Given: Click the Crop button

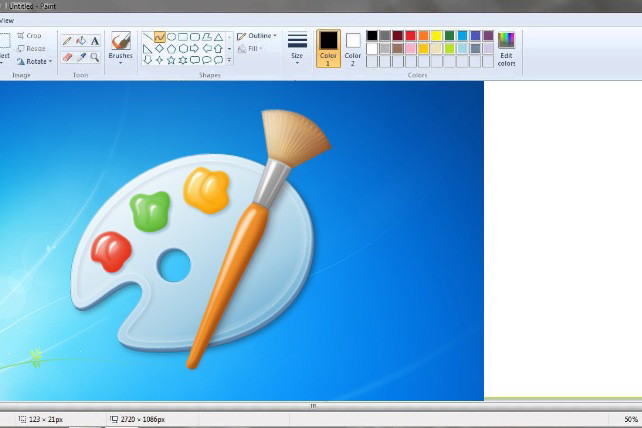Looking at the screenshot, I should (29, 36).
